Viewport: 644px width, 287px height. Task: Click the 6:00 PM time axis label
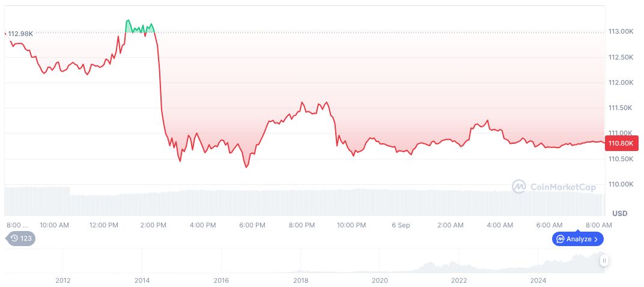pos(252,225)
